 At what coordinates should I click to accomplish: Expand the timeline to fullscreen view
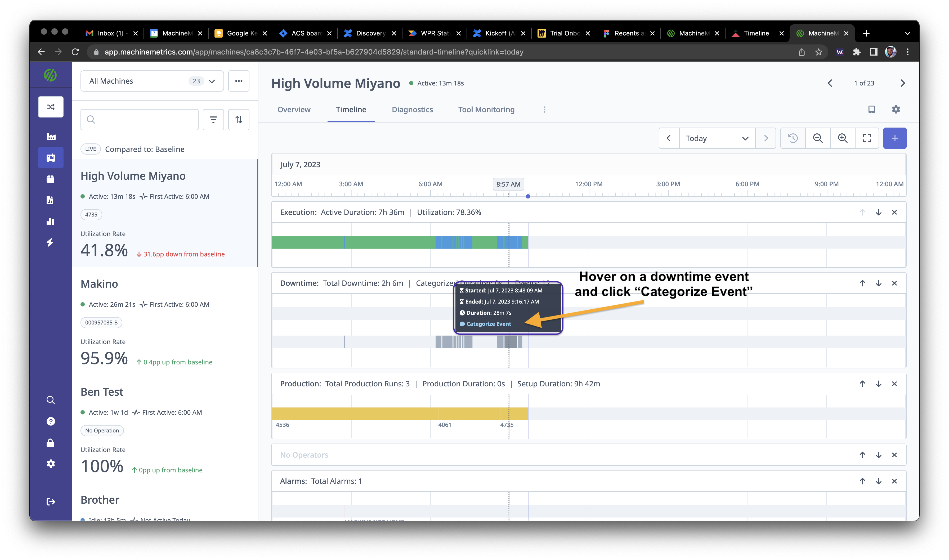[x=867, y=138]
